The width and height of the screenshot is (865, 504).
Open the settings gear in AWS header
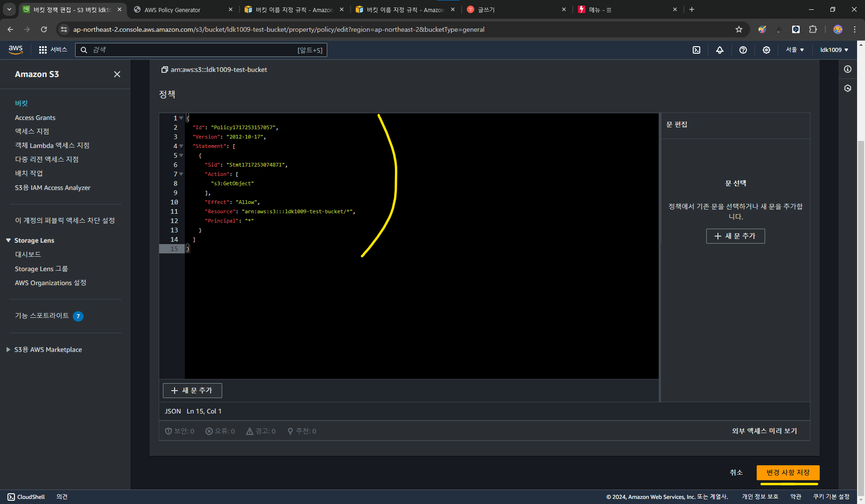(x=767, y=50)
